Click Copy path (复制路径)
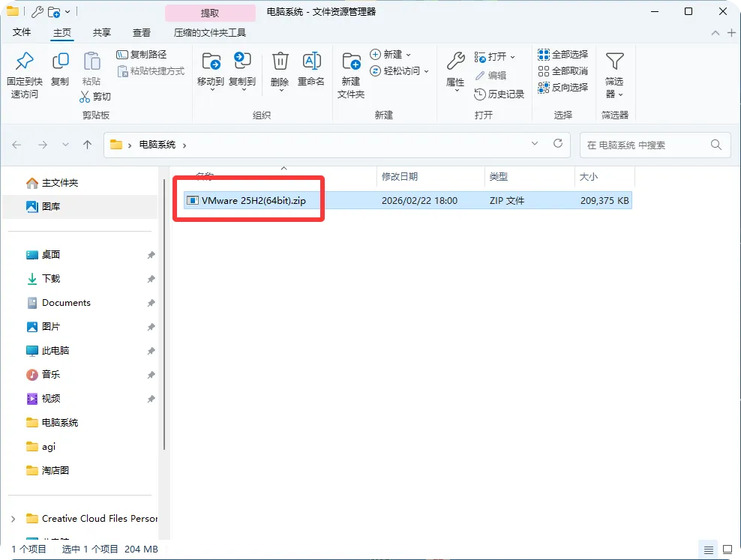 coord(141,54)
